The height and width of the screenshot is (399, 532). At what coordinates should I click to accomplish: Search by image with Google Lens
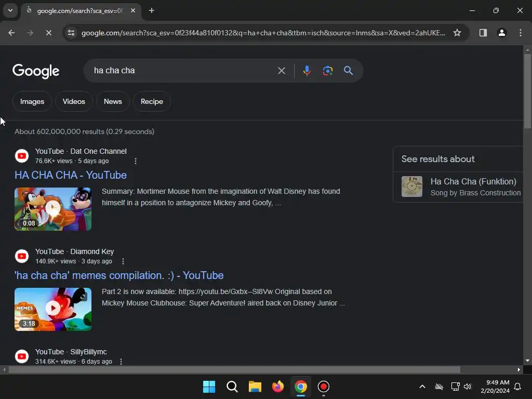(327, 71)
